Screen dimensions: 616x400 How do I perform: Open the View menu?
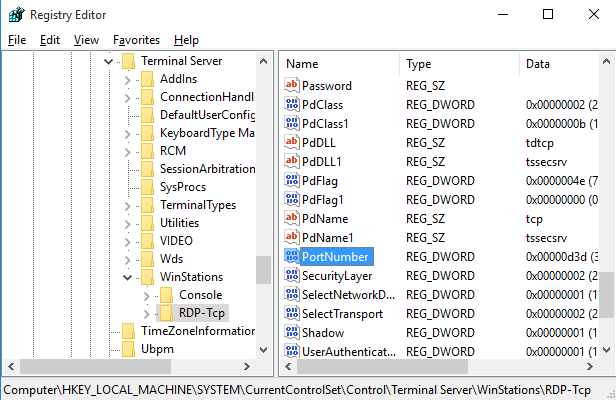(86, 40)
